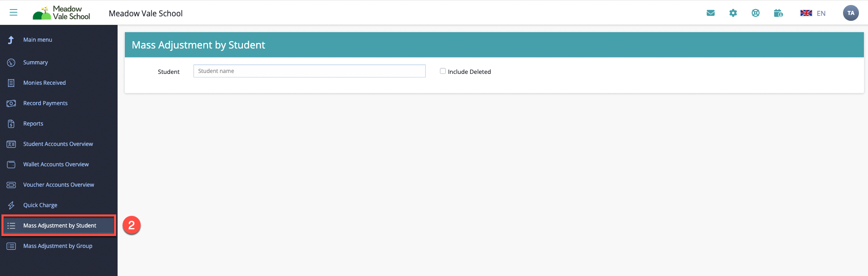The width and height of the screenshot is (868, 276).
Task: Select Mass Adjustment by Student
Action: coord(59,226)
